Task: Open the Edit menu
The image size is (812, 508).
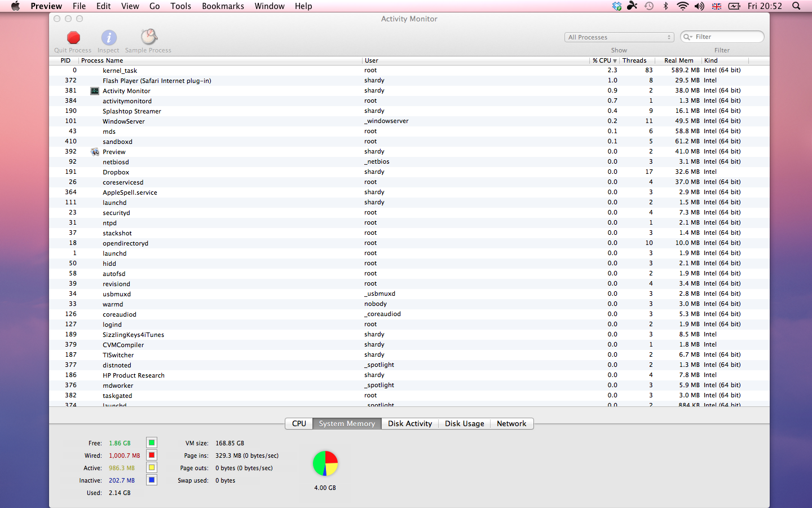Action: [104, 6]
